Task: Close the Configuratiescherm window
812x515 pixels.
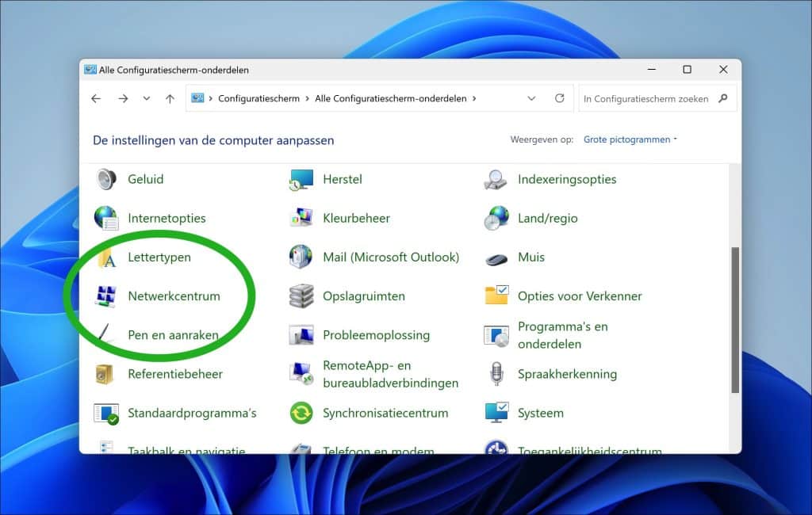Action: [x=723, y=70]
